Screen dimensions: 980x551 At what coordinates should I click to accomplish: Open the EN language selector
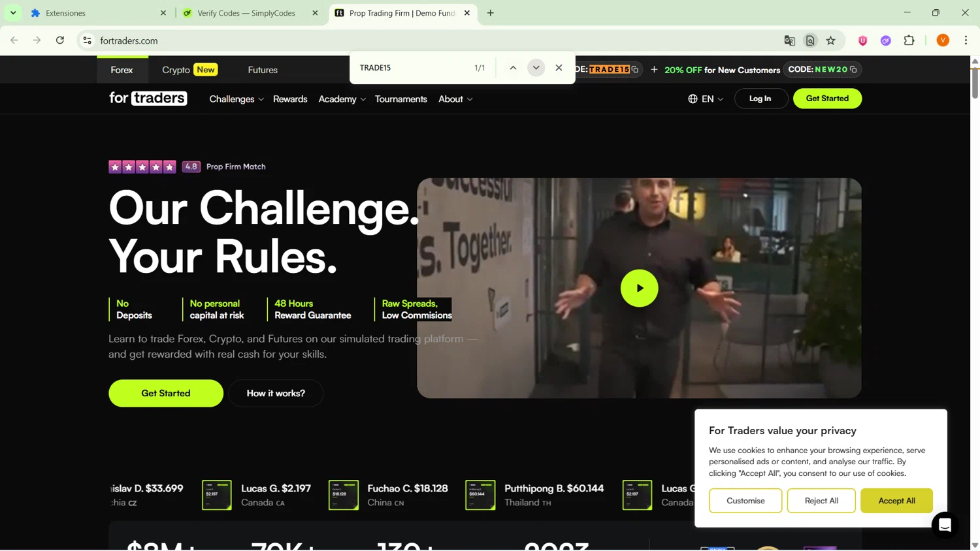[x=706, y=99]
